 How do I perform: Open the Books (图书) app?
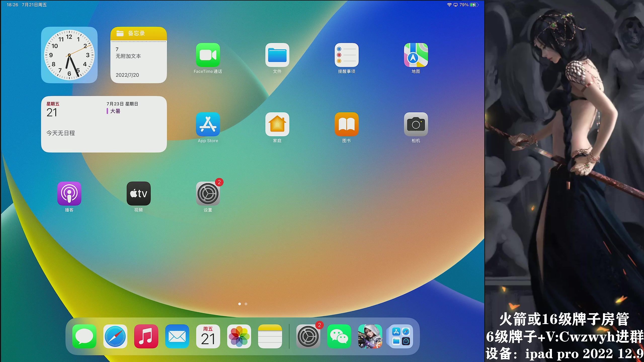347,124
